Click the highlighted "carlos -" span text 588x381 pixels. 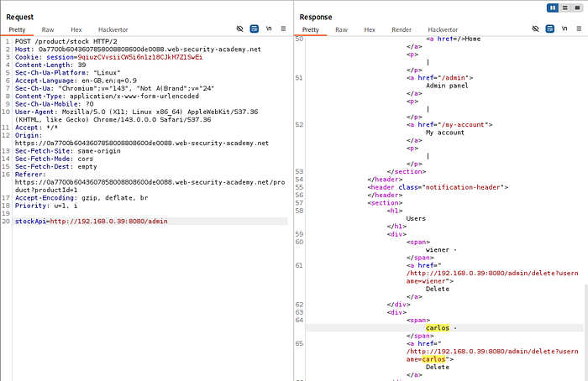pos(441,328)
